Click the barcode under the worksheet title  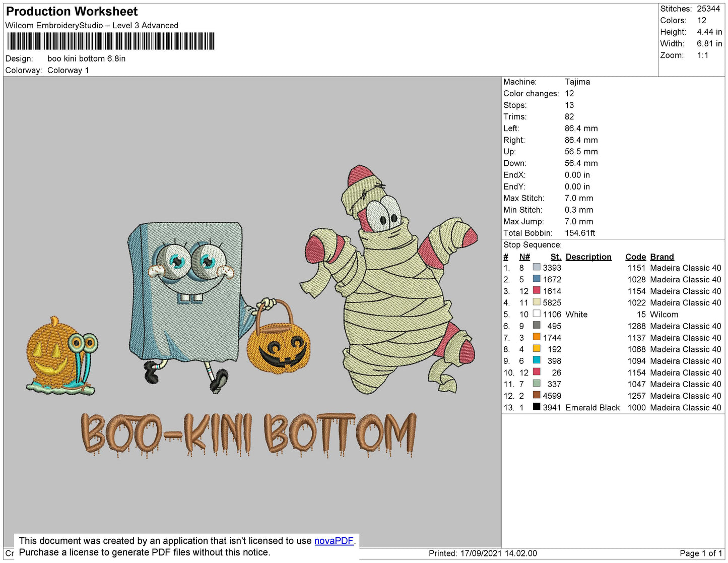pyautogui.click(x=111, y=41)
